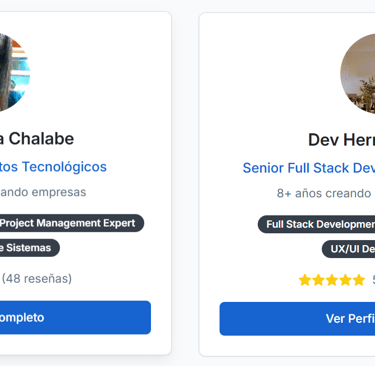Click the second yellow rating star
Viewport: 375px width, 366px height.
(318, 280)
